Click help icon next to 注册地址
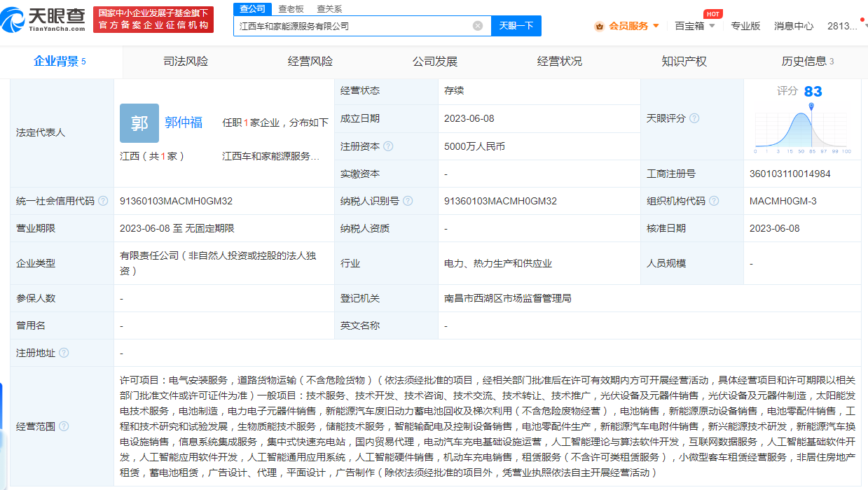 (64, 353)
